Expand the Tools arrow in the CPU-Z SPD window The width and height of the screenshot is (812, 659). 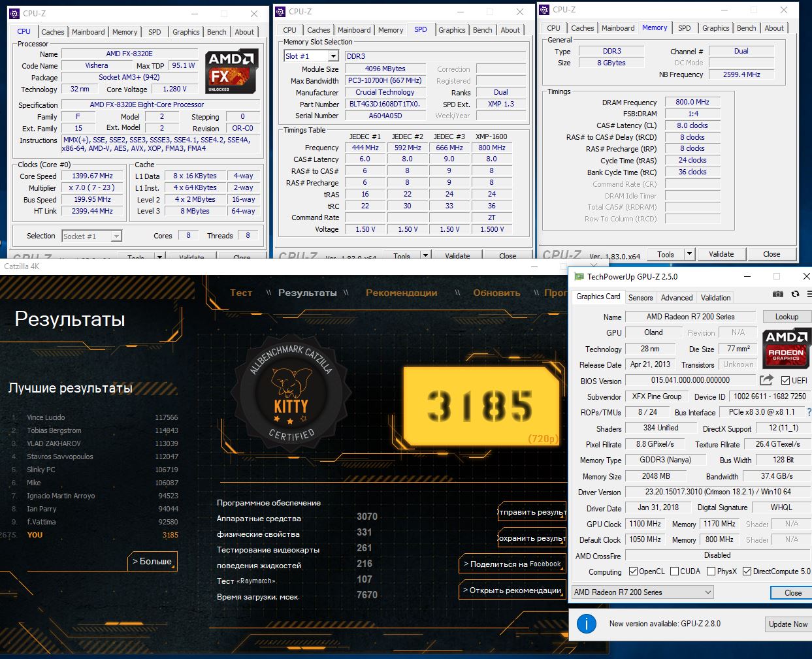(x=425, y=255)
